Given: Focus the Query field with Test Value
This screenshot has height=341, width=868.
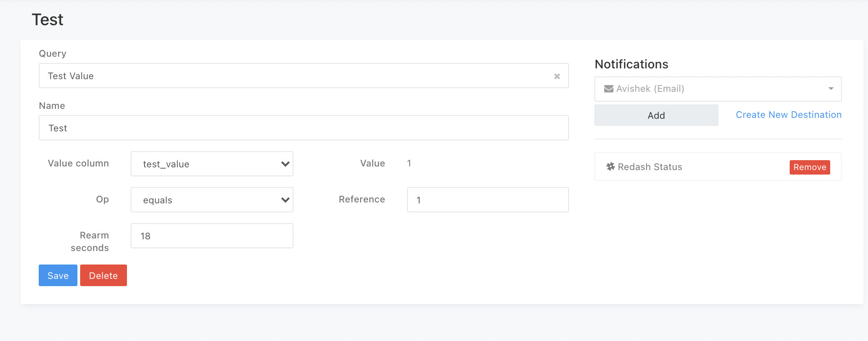Looking at the screenshot, I should coord(304,76).
